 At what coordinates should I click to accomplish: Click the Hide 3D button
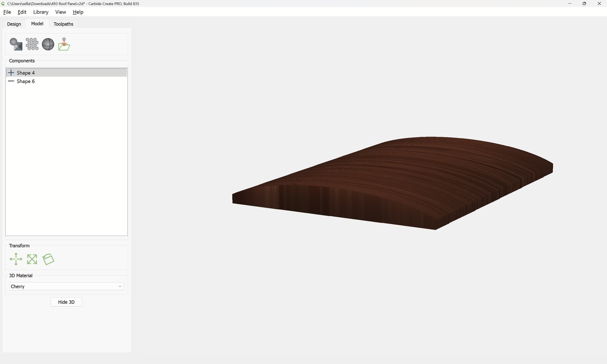coord(66,302)
